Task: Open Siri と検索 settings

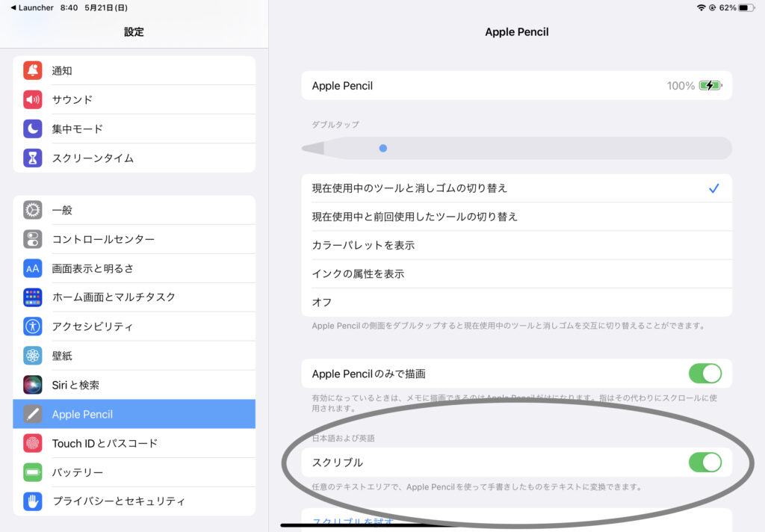Action: coord(134,385)
